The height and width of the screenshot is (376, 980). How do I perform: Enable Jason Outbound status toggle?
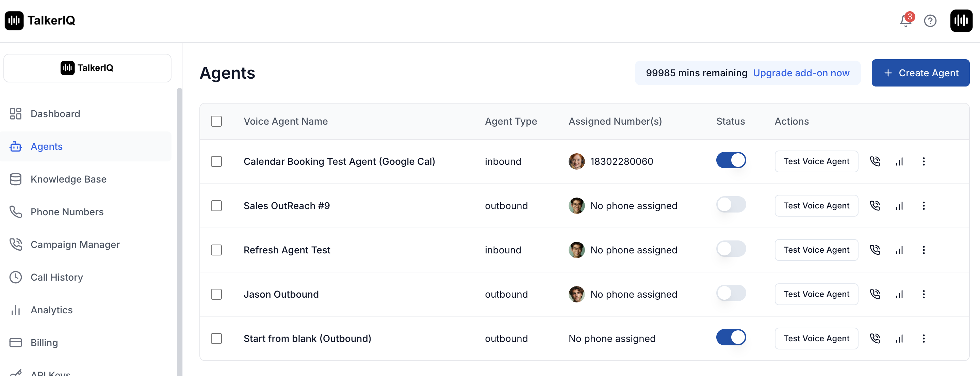pyautogui.click(x=731, y=293)
